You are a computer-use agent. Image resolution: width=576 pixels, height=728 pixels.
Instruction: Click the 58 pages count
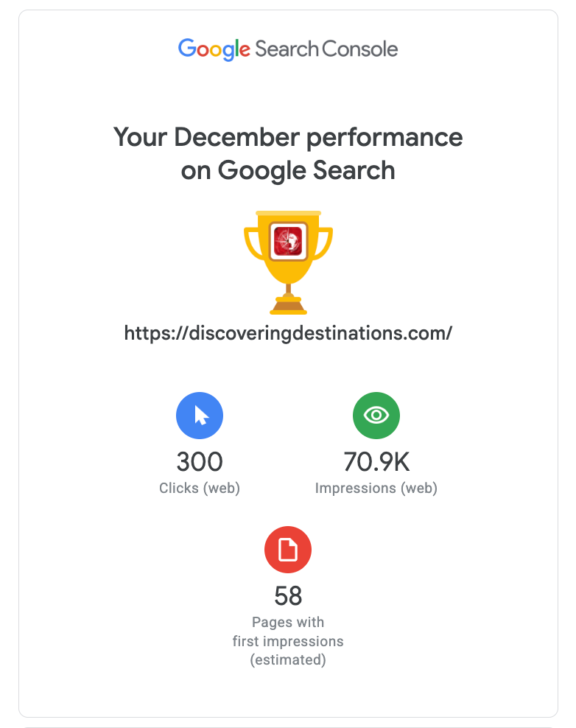tap(288, 595)
